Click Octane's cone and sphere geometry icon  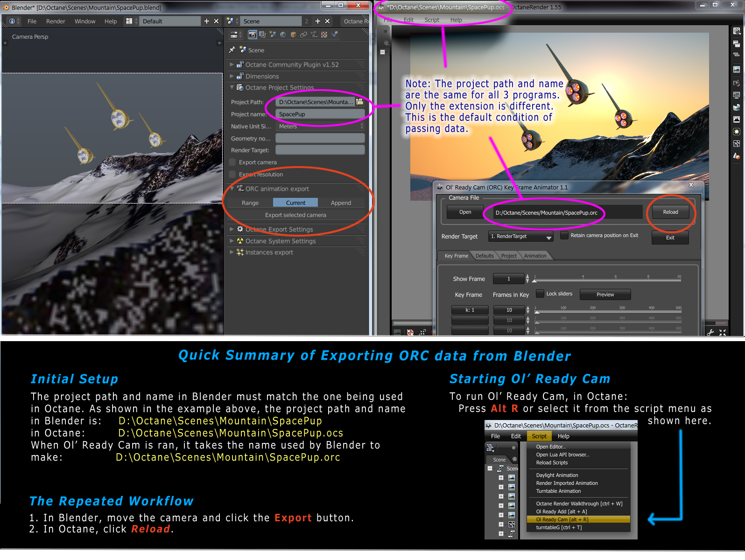737,156
